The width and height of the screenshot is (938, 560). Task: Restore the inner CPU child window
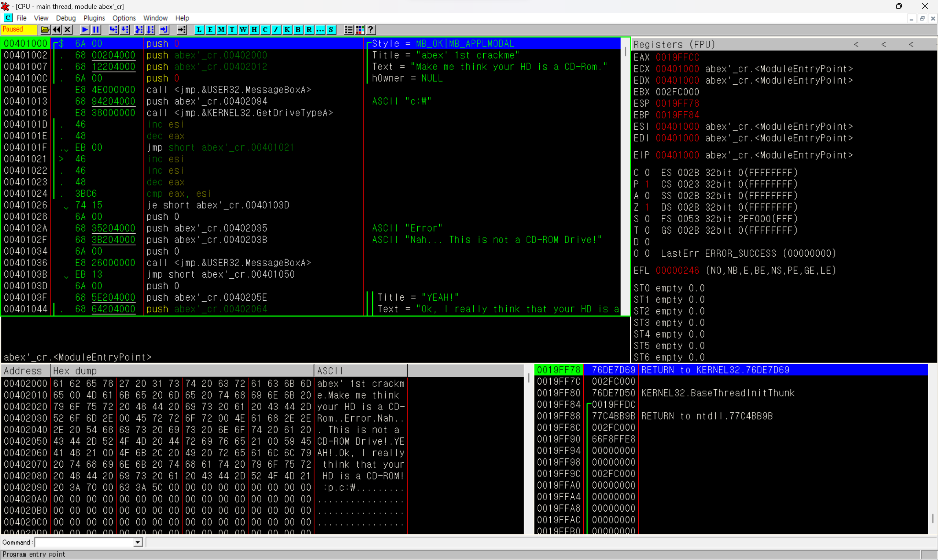pos(922,18)
